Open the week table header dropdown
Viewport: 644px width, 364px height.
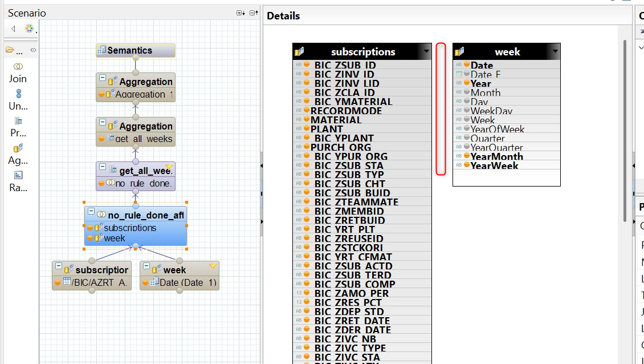click(x=554, y=52)
